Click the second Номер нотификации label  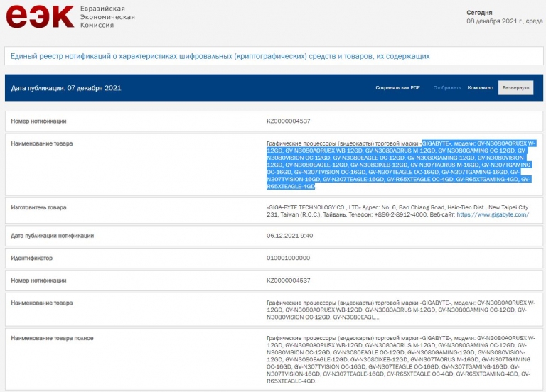coord(38,281)
